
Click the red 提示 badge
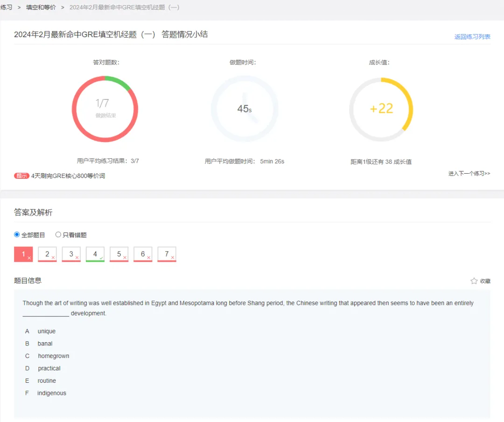tap(21, 176)
